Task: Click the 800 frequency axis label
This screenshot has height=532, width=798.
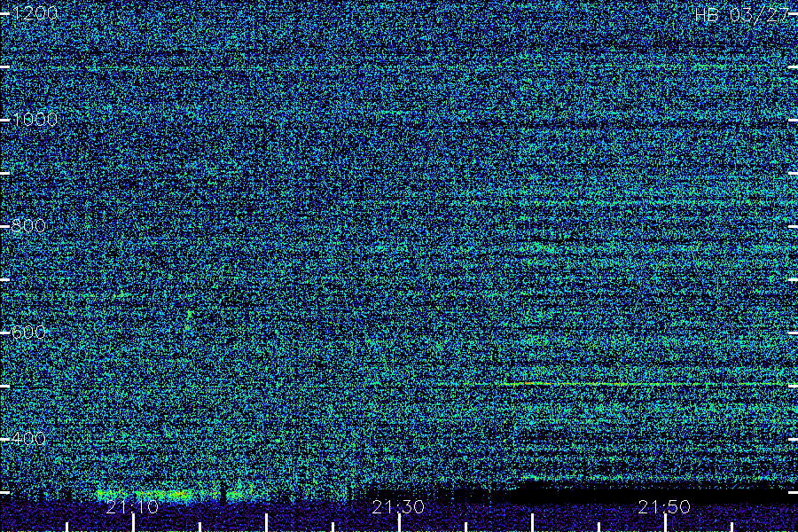Action: click(x=28, y=226)
